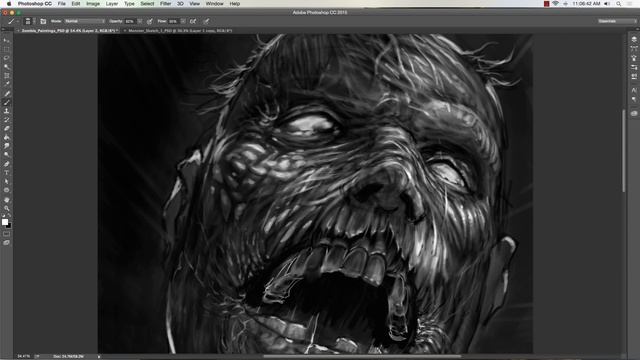
Task: Toggle pressure for brush size
Action: tap(206, 21)
